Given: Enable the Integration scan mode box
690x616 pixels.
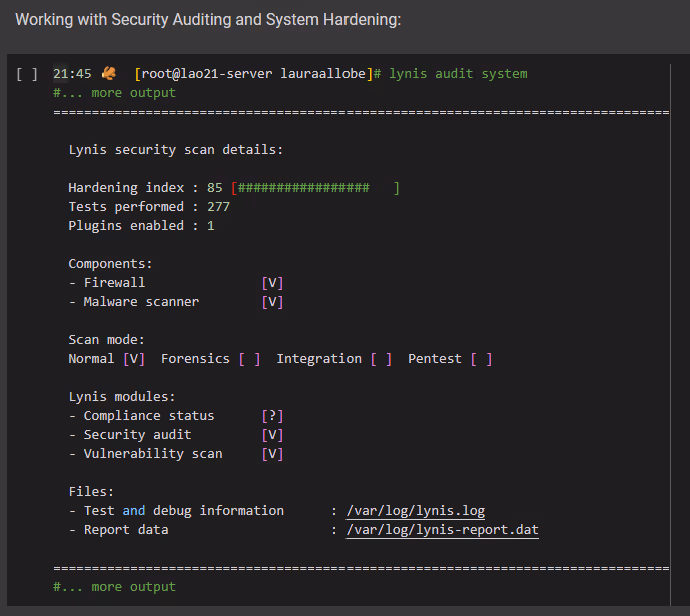Looking at the screenshot, I should (381, 359).
